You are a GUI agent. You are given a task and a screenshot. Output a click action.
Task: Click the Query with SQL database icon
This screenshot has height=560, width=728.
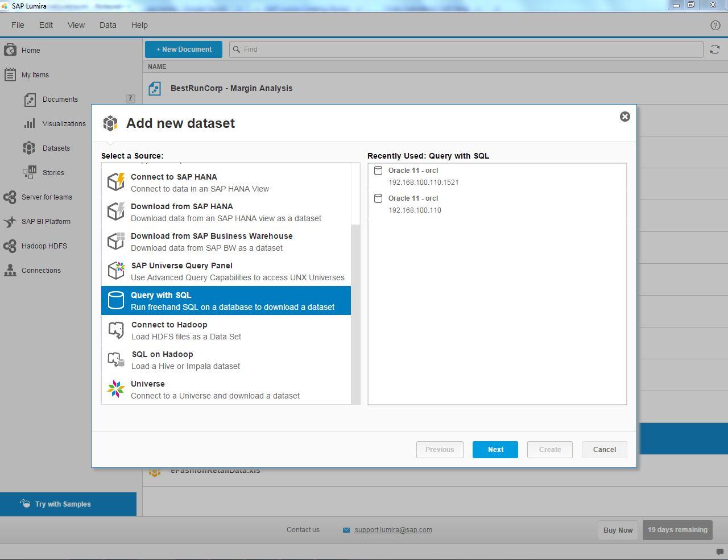click(116, 300)
